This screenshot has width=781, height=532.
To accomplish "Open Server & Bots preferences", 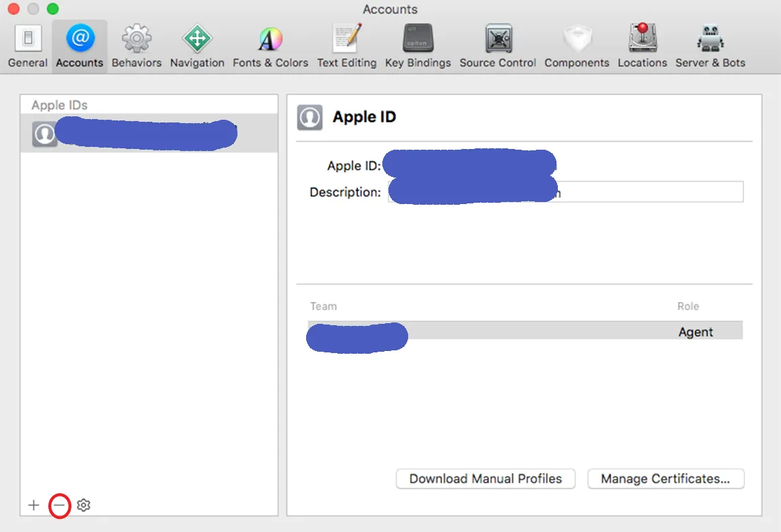I will (x=710, y=46).
